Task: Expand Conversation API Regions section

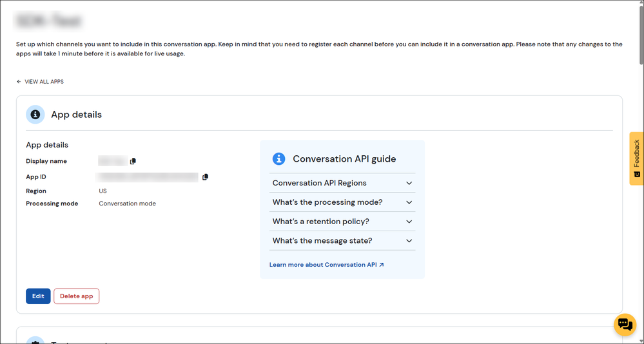Action: click(x=409, y=183)
